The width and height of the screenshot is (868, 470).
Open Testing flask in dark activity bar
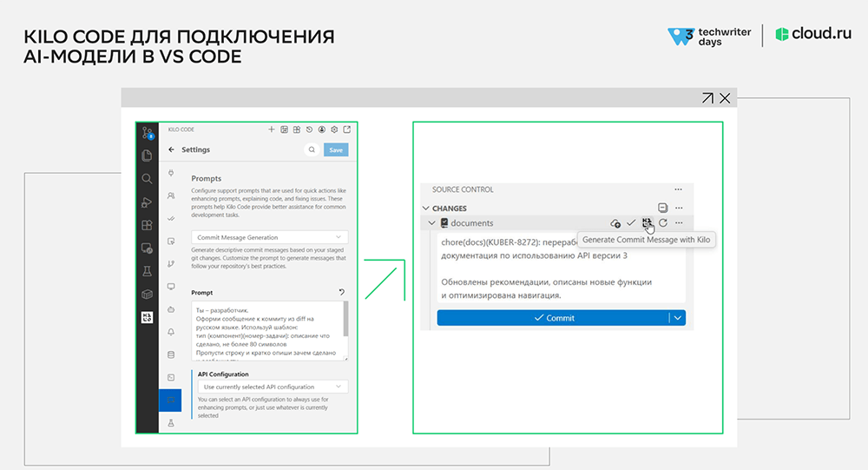click(x=147, y=271)
